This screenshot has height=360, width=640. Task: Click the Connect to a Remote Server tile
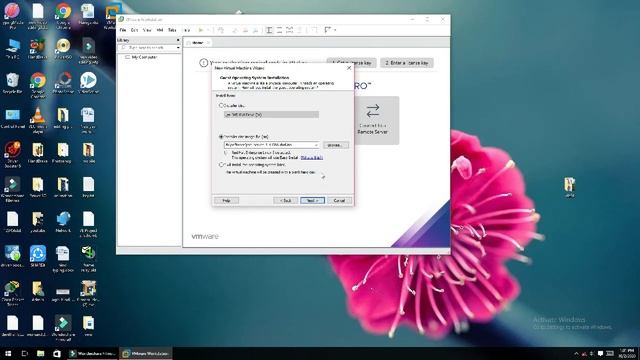(373, 120)
